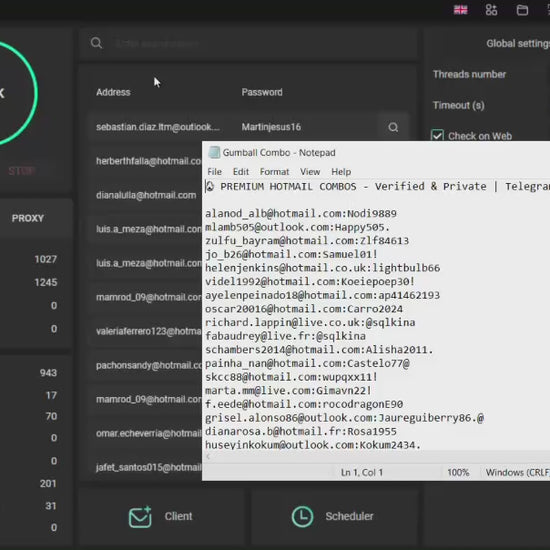The height and width of the screenshot is (550, 550).
Task: Open the Format menu in Notepad
Action: [274, 172]
